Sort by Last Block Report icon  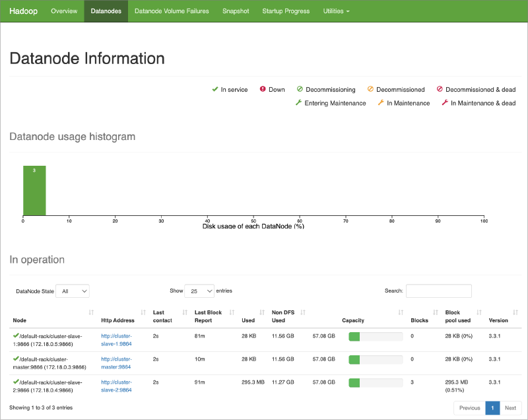pos(232,312)
